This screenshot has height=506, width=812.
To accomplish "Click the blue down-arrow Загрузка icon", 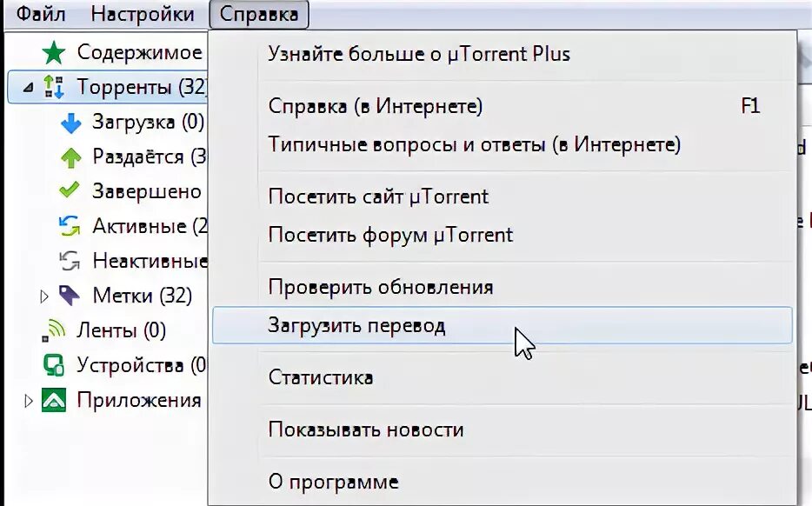I will (71, 123).
